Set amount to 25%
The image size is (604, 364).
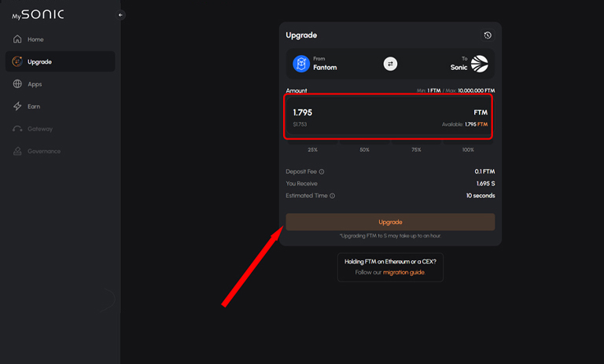pyautogui.click(x=313, y=149)
